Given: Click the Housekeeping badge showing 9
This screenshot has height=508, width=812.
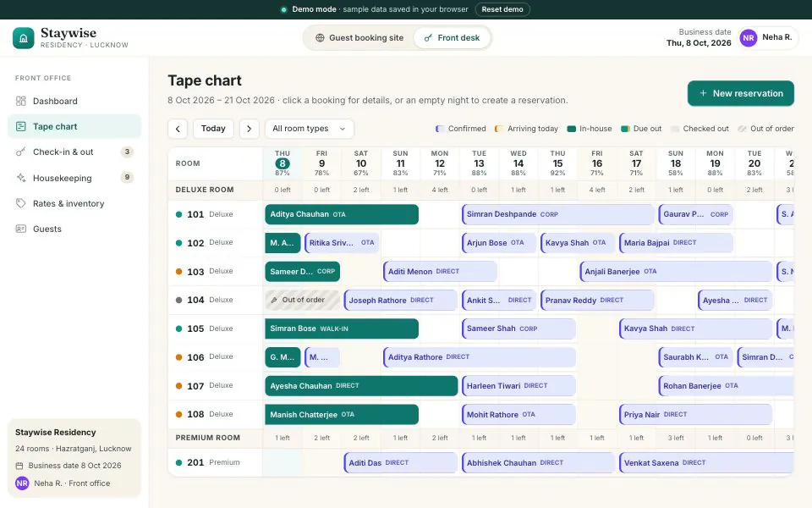Looking at the screenshot, I should (x=127, y=177).
